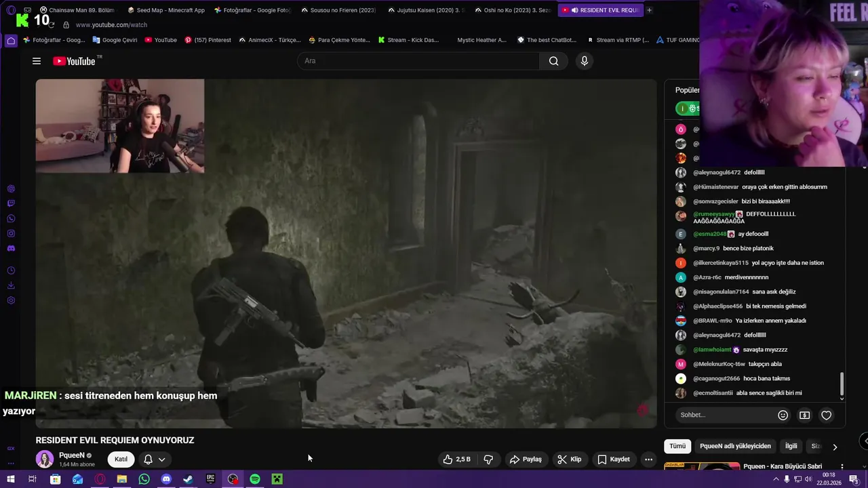The height and width of the screenshot is (488, 868).
Task: Open the History clock in the Opera sidebar
Action: click(11, 270)
